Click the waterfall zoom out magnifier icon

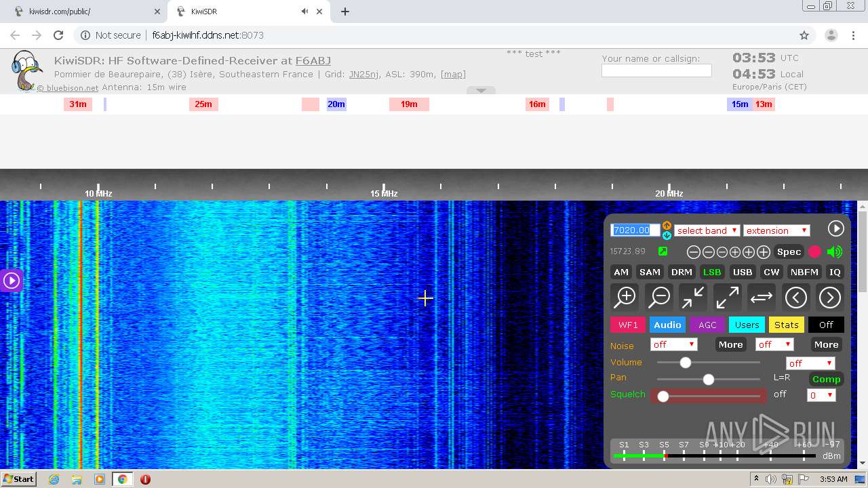[x=658, y=297]
